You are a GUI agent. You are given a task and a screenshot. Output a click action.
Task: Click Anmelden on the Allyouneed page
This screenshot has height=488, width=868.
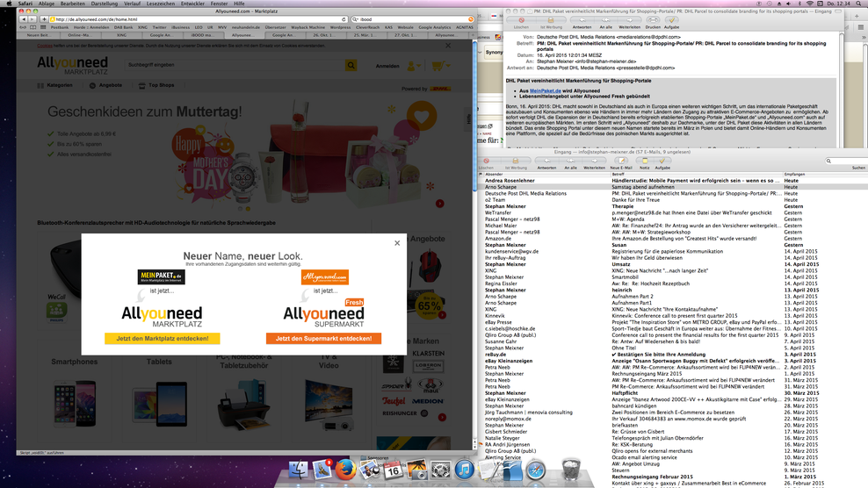click(x=387, y=66)
